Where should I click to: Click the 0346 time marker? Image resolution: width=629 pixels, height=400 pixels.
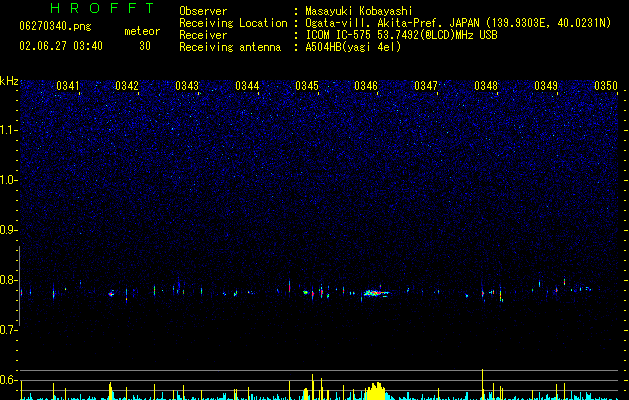pos(366,86)
